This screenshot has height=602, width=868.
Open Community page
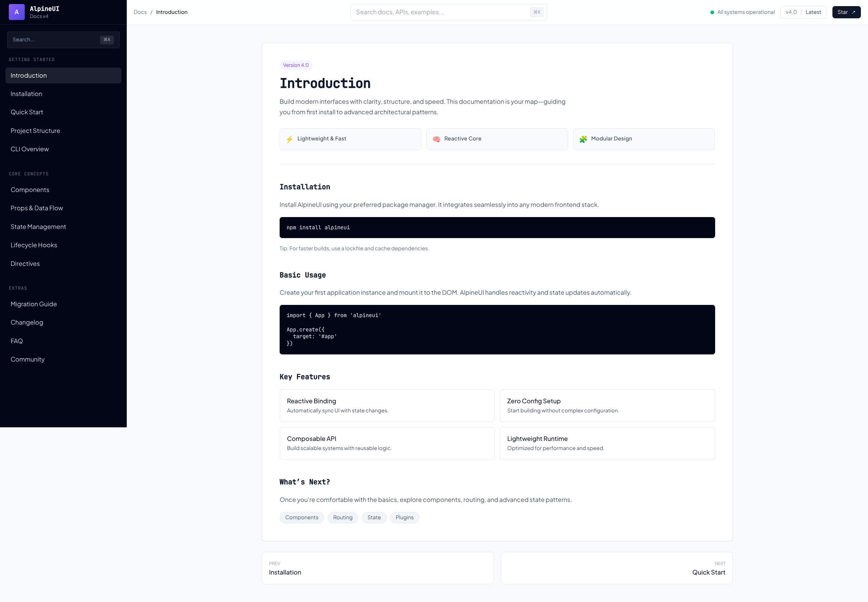[63, 360]
